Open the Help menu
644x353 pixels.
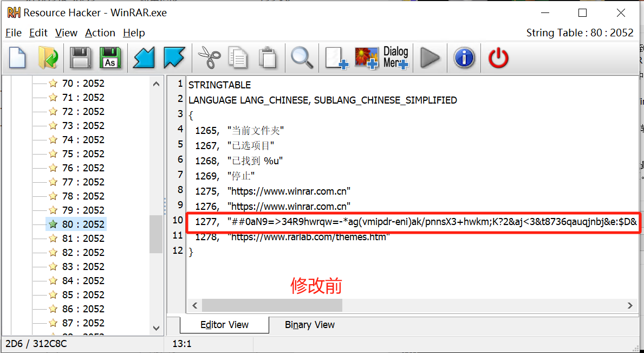coord(134,33)
